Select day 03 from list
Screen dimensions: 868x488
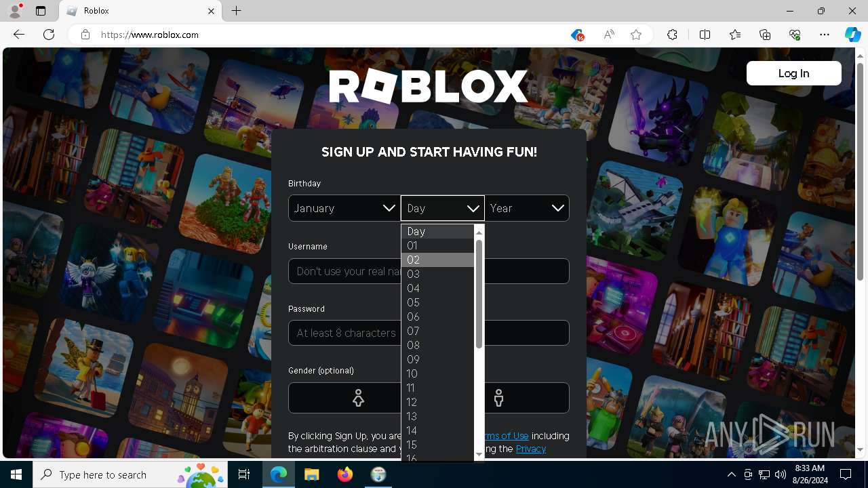pos(437,274)
